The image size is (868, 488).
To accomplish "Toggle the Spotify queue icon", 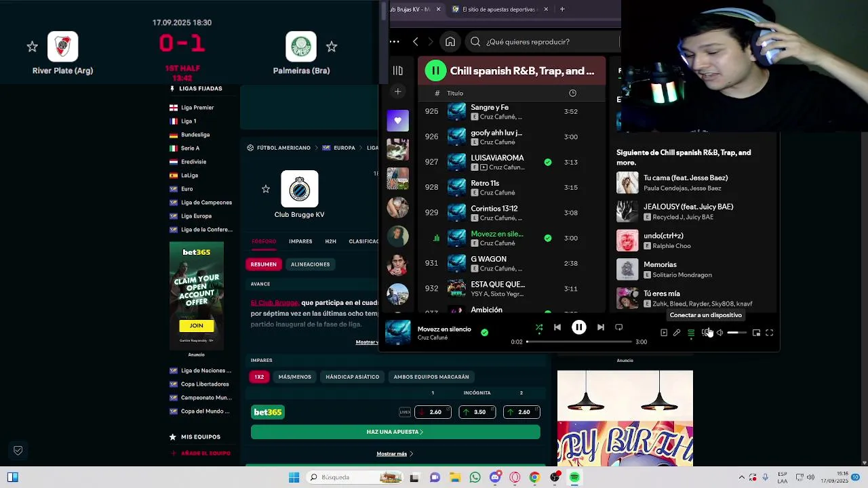I will [x=691, y=333].
